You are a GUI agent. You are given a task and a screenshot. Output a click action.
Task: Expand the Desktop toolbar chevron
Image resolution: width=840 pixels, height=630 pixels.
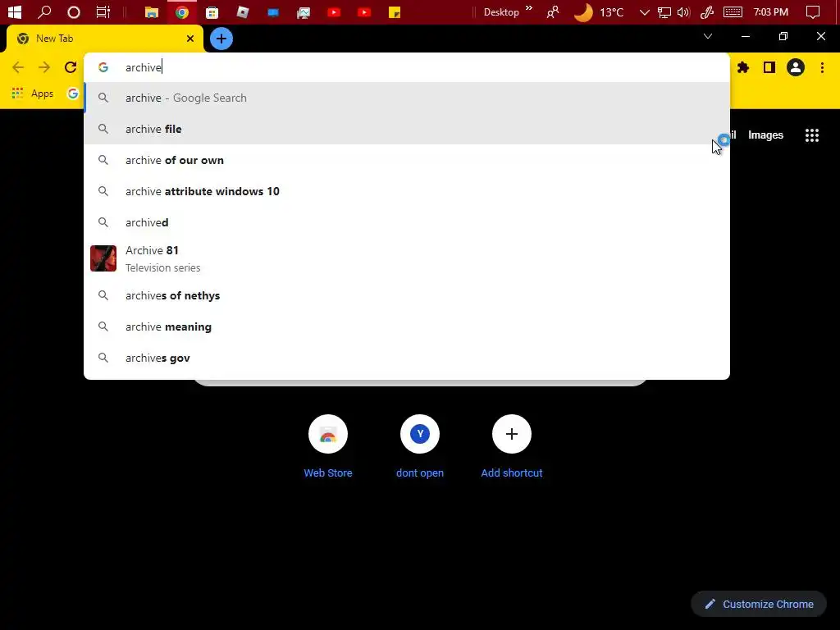point(529,8)
